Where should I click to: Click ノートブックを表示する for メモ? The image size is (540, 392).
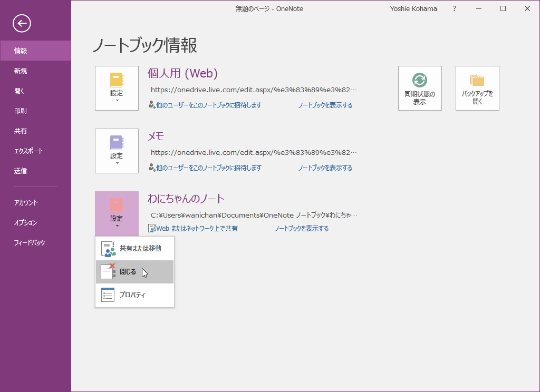(x=325, y=168)
